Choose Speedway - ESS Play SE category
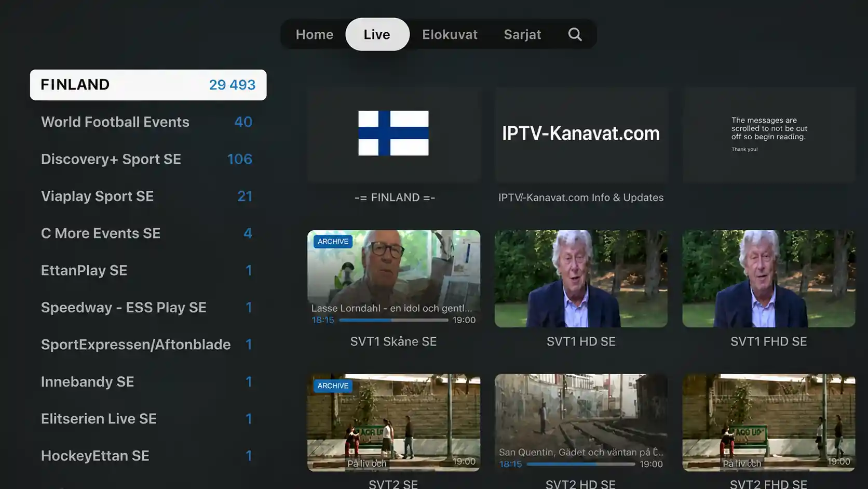 148,308
